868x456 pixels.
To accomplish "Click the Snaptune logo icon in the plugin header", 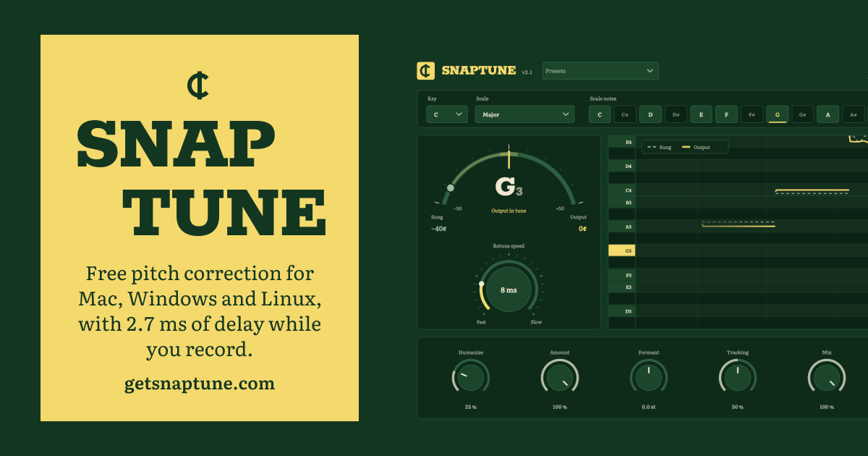I will point(426,70).
